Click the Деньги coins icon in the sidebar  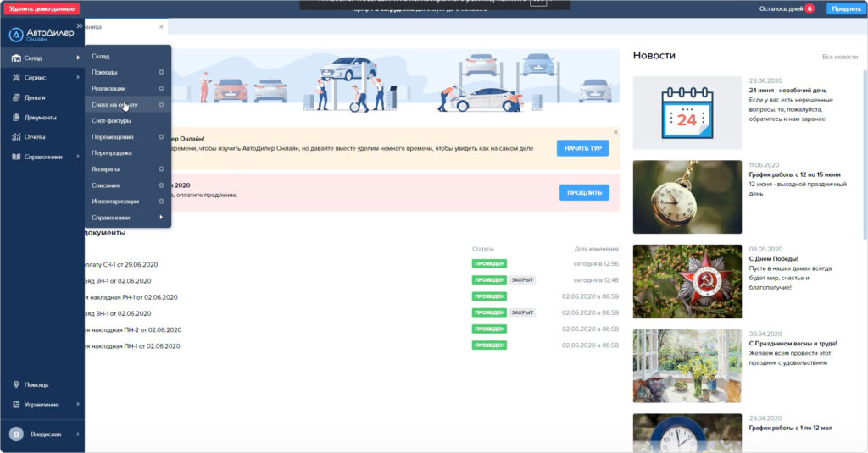[16, 97]
